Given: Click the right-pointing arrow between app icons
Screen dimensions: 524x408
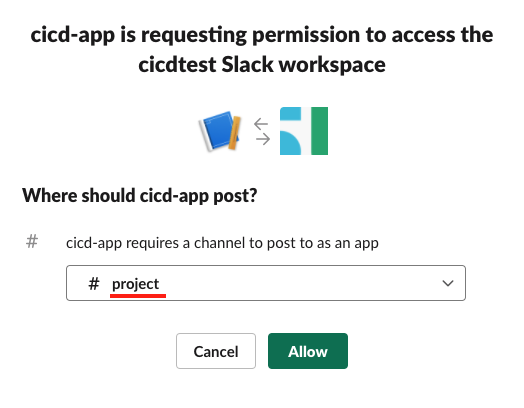Looking at the screenshot, I should (x=263, y=139).
